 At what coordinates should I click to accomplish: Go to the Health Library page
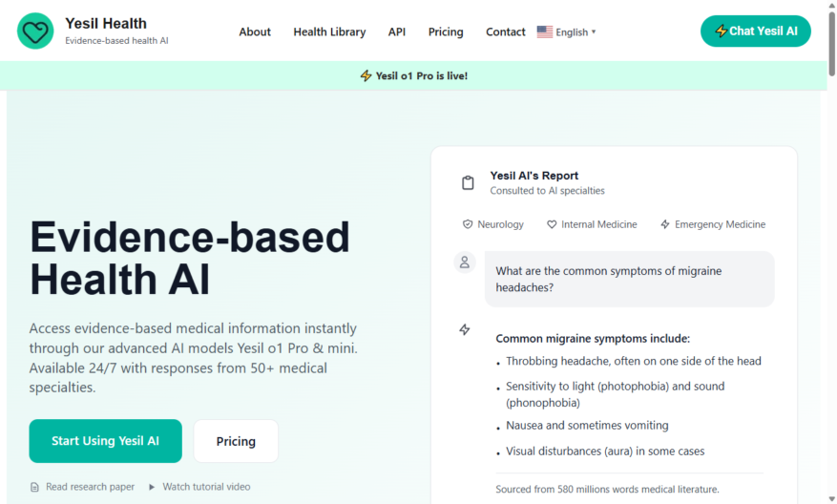[x=329, y=32]
